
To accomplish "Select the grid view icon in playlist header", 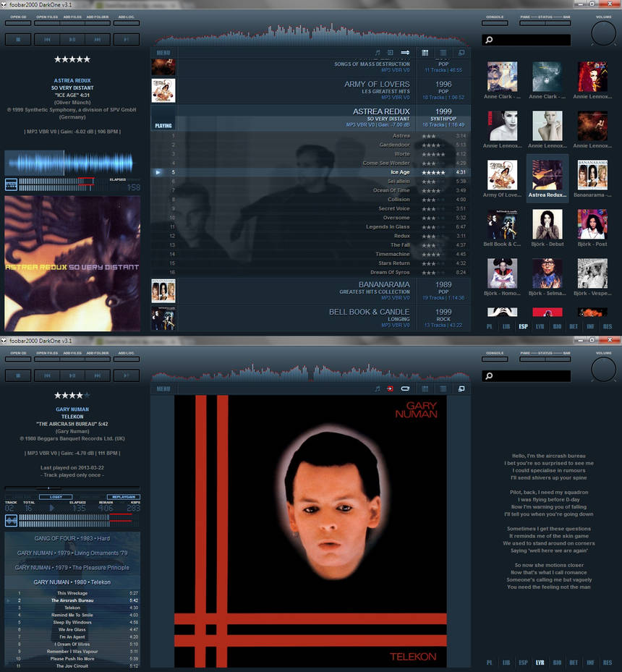I will pos(425,53).
